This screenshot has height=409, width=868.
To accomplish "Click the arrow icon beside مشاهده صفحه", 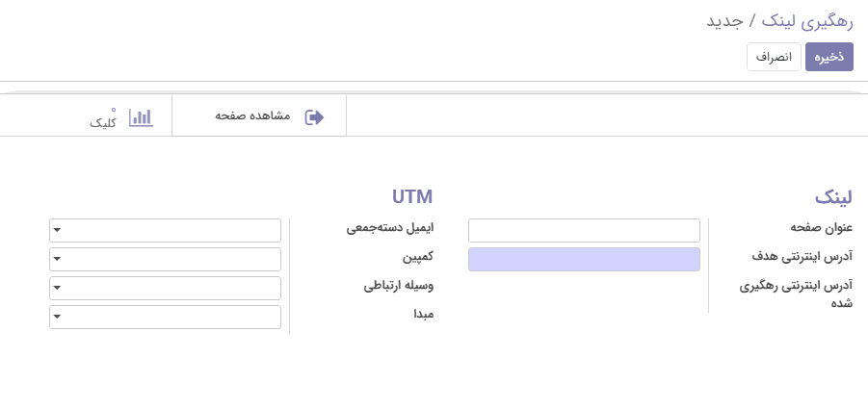I will (314, 117).
